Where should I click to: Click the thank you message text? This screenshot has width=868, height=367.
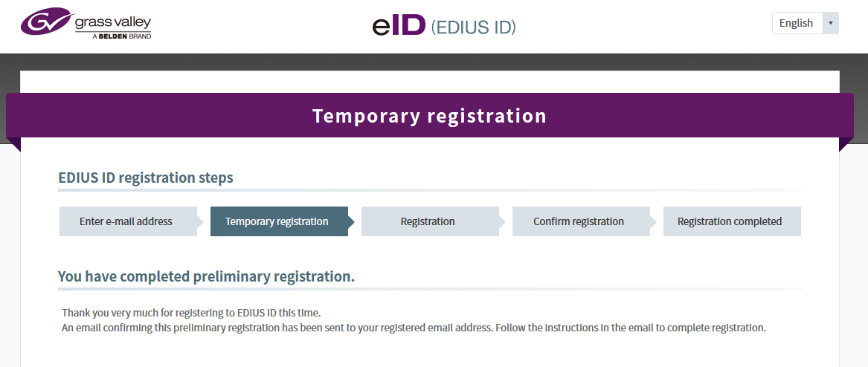coord(191,312)
